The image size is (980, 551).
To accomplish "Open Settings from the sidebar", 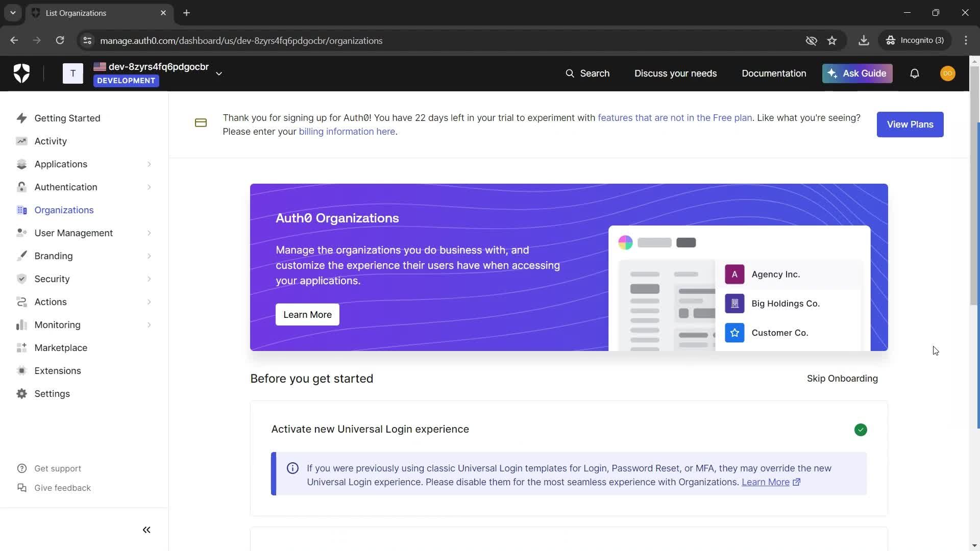I will [x=52, y=394].
